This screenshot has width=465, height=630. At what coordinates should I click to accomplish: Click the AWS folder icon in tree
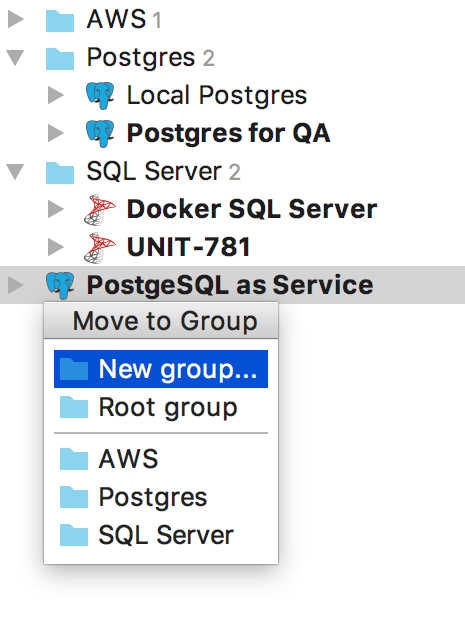click(x=60, y=21)
